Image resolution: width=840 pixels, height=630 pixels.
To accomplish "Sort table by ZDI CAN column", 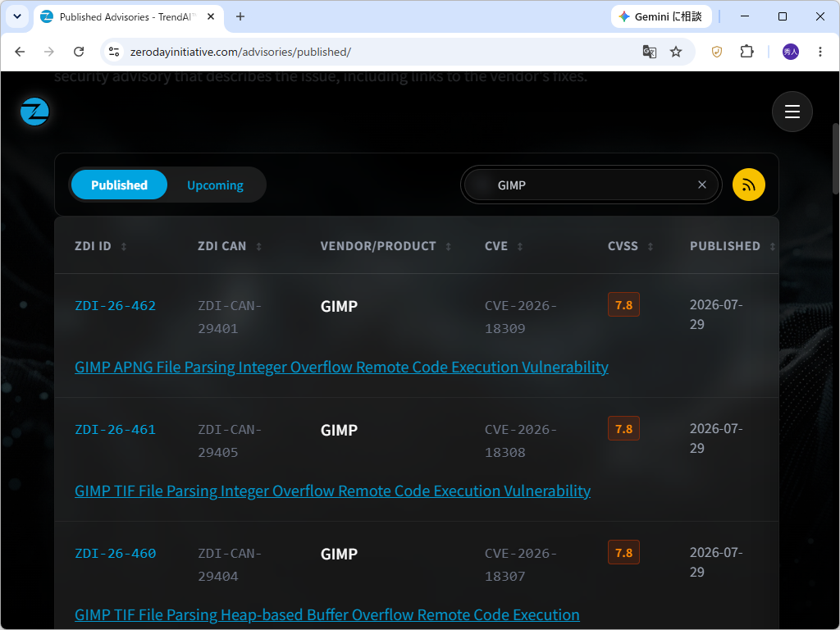I will 230,246.
